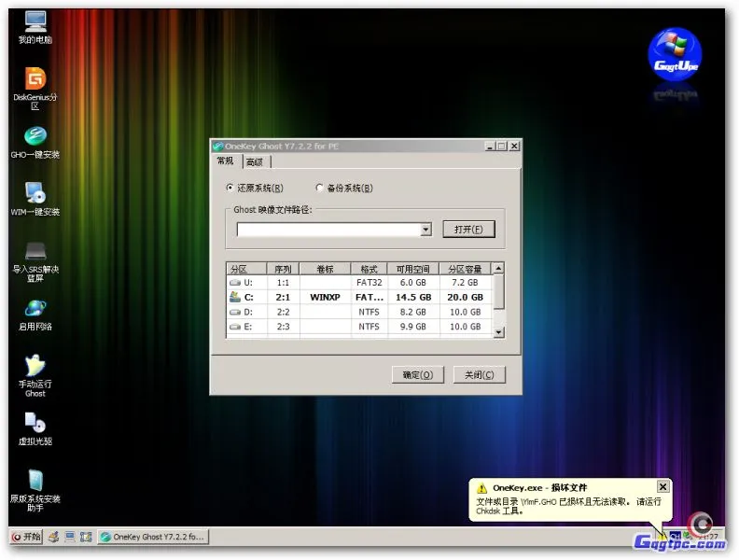
Task: Select the 导入SRS解决蓝屏 desktop icon
Action: coord(35,260)
